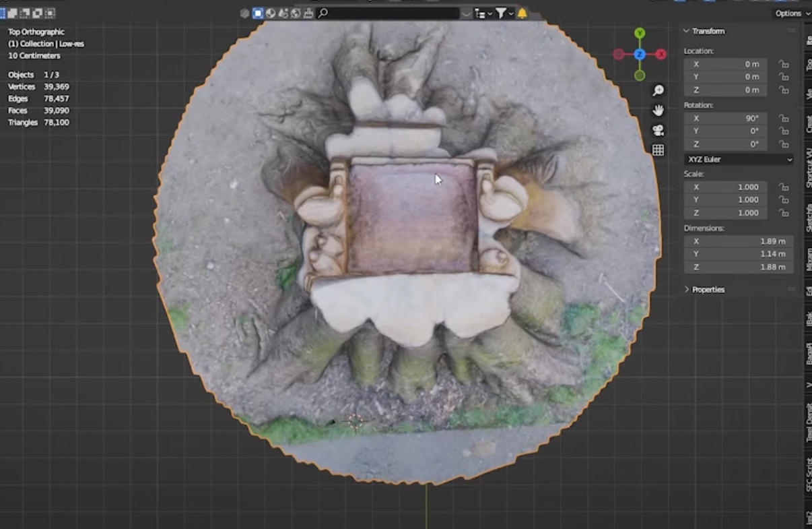This screenshot has width=812, height=529.
Task: Click the Scale X 1.000 field
Action: [x=725, y=187]
